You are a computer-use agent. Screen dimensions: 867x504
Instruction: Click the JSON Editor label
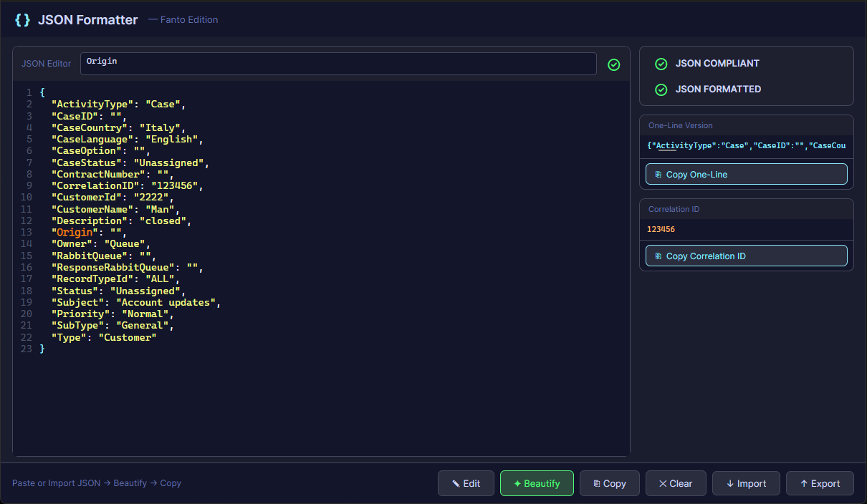point(47,64)
